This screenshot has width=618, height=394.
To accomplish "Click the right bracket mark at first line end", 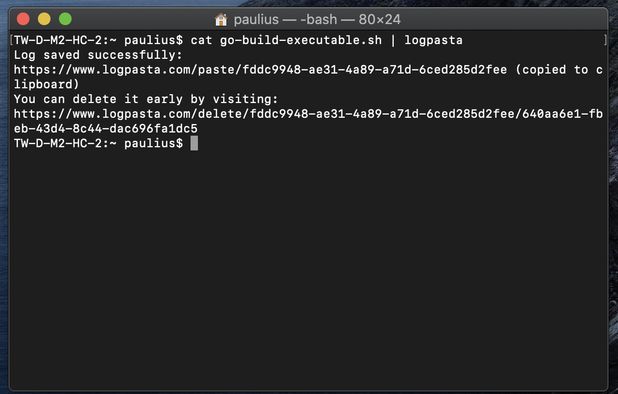I will [x=605, y=40].
